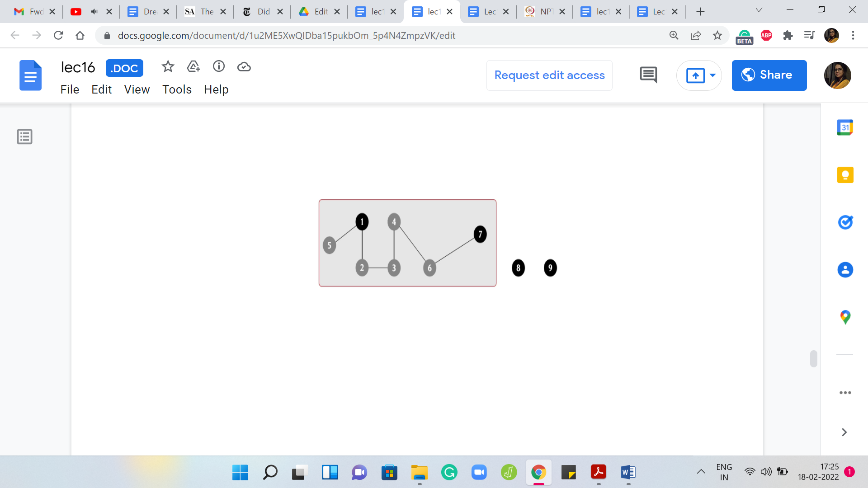Viewport: 868px width, 488px height.
Task: Hide the side panel with the chevron
Action: pos(844,432)
